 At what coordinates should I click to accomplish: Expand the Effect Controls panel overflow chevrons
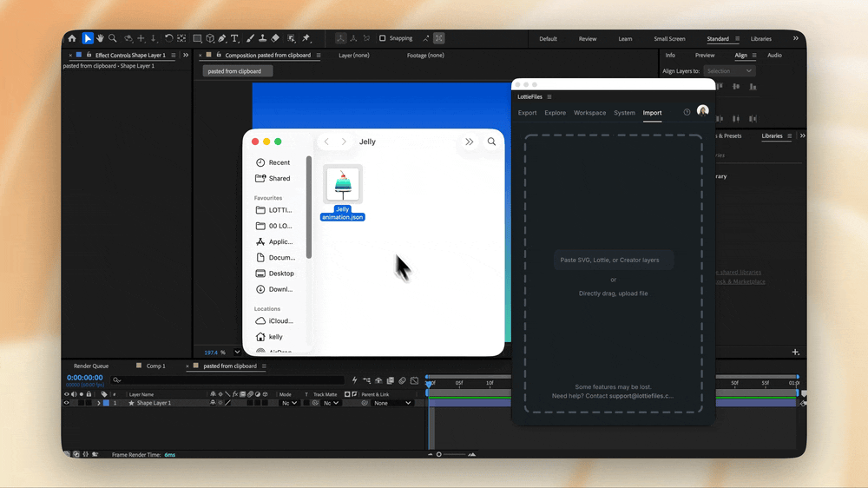tap(186, 55)
